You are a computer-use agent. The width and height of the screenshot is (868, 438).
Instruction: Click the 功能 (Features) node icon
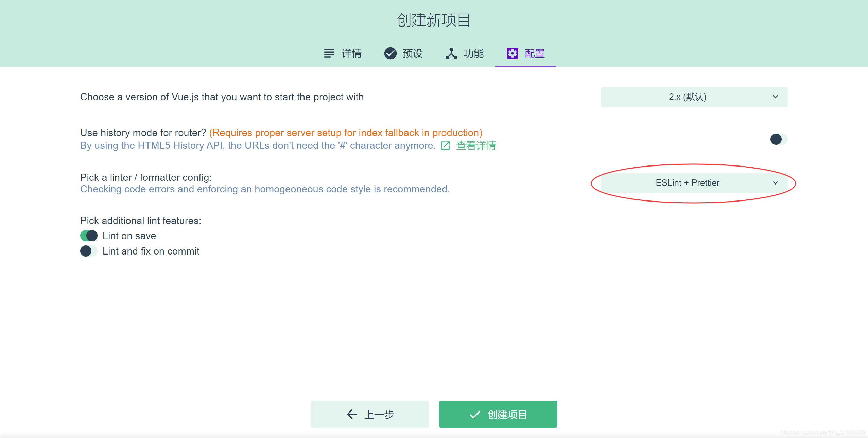click(450, 53)
